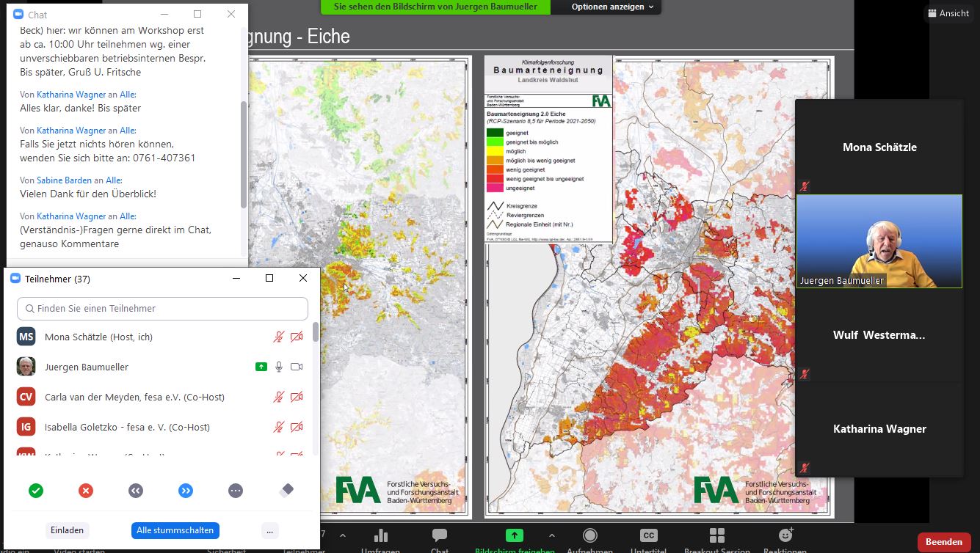Click the Teilnehmer (37) window title

click(x=57, y=279)
